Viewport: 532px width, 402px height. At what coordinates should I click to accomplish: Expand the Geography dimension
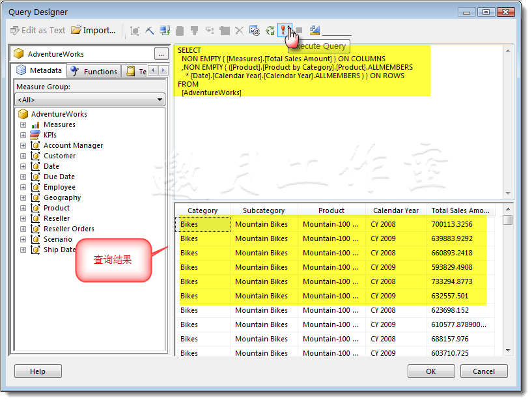point(23,197)
